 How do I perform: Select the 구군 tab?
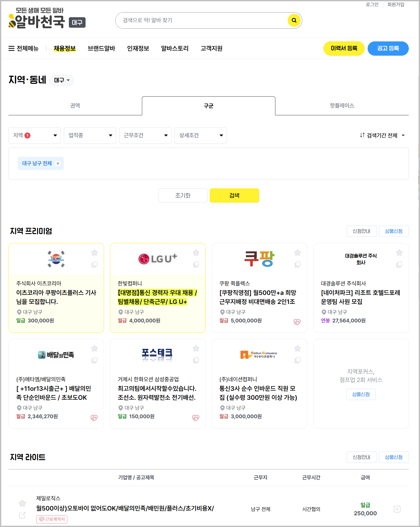(209, 106)
